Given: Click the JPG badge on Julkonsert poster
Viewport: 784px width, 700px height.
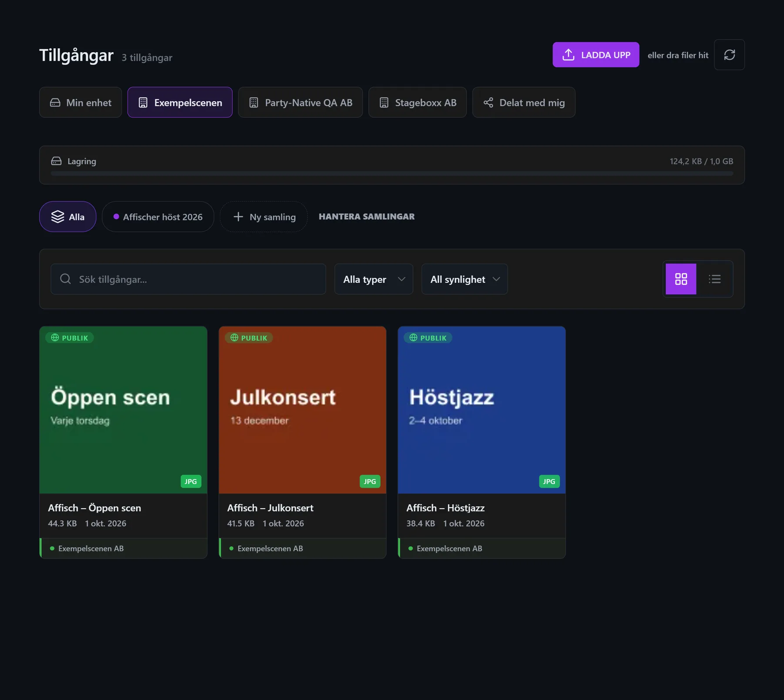Looking at the screenshot, I should coord(370,481).
